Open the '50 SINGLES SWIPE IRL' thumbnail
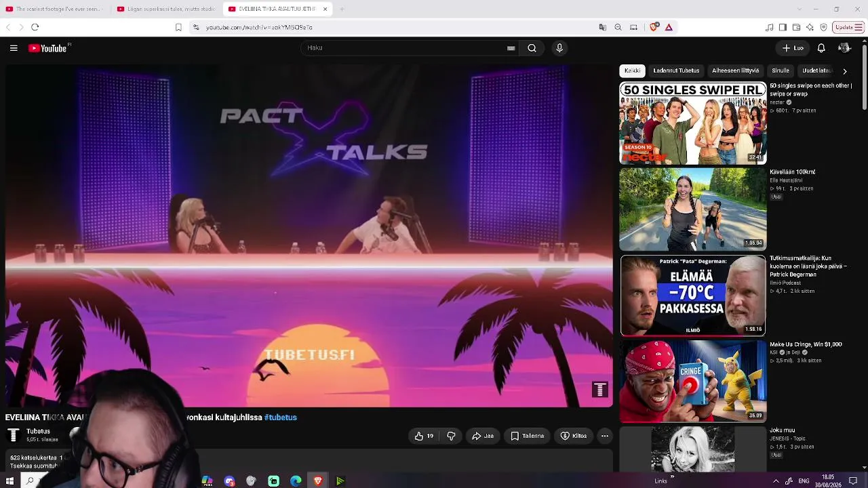 (x=693, y=123)
